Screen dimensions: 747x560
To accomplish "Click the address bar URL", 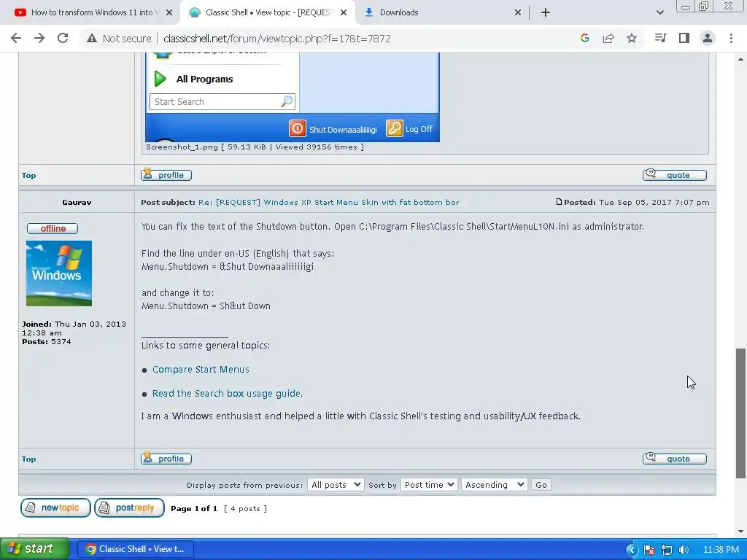I will 276,39.
